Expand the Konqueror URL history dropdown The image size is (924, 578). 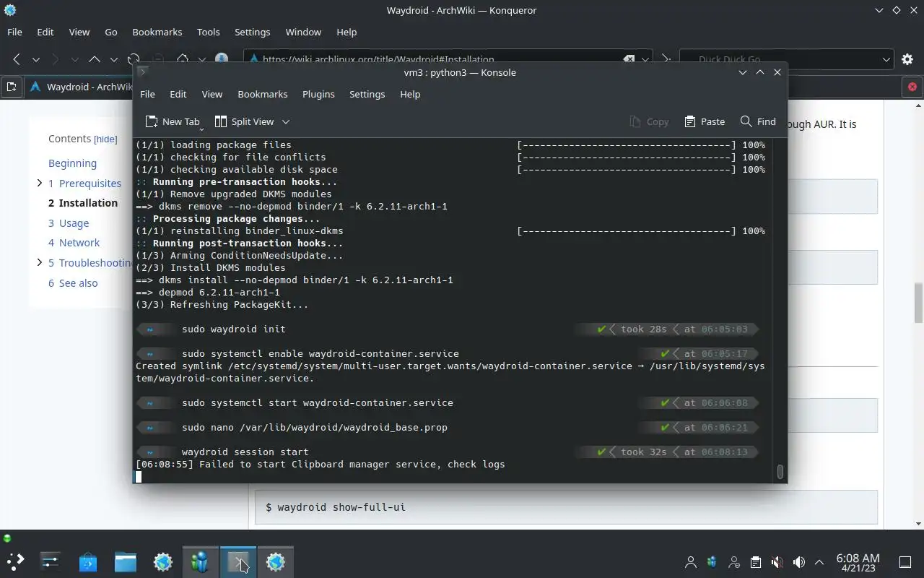[x=646, y=59]
